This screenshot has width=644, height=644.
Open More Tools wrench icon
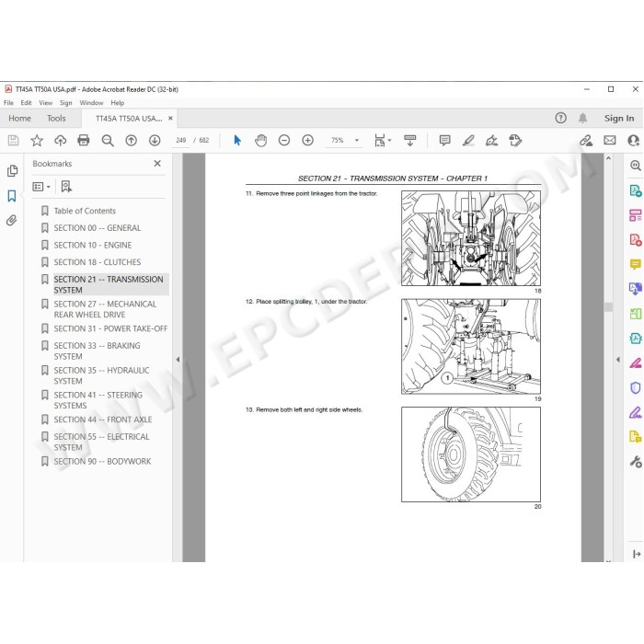(636, 462)
